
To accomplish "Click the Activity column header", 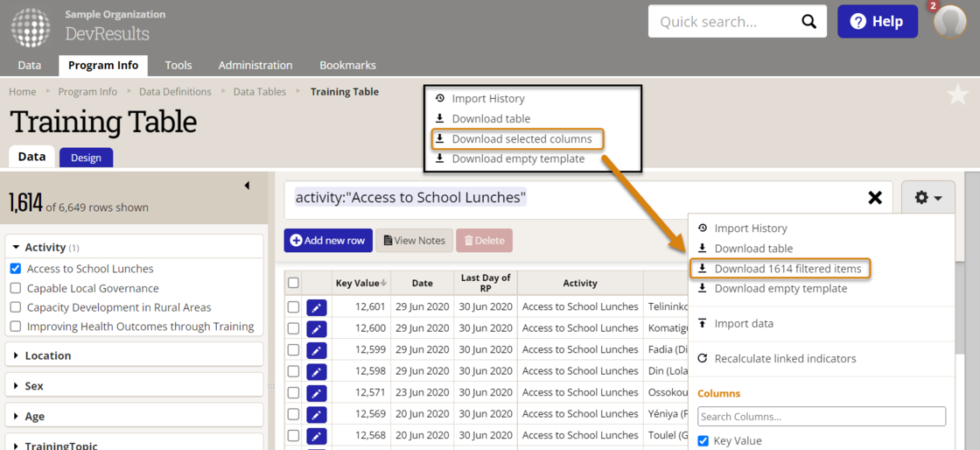I will 580,283.
